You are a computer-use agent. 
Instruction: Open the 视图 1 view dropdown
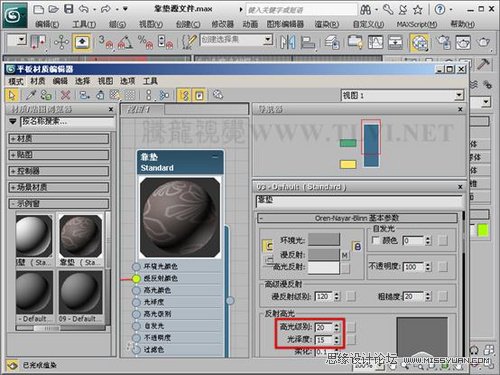click(x=459, y=96)
